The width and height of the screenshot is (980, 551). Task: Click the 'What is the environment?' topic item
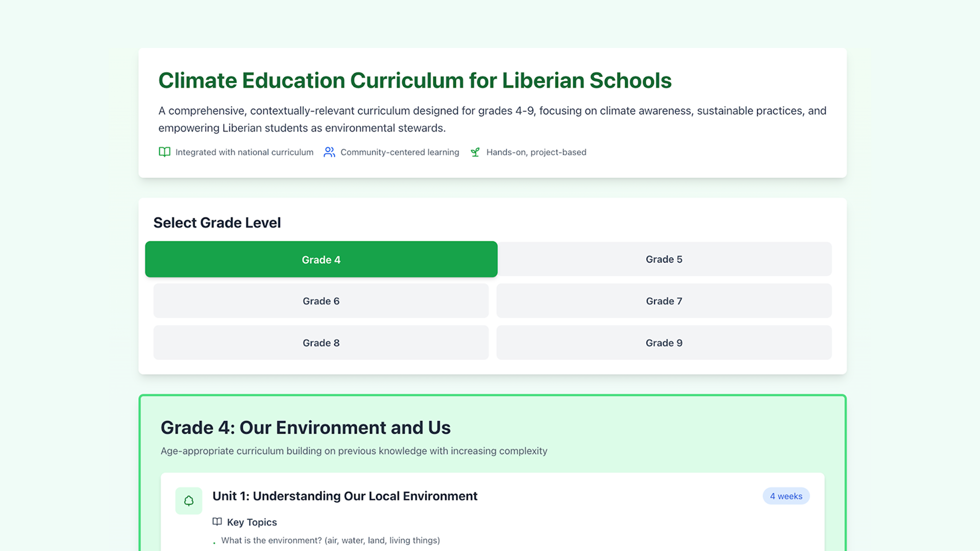pyautogui.click(x=330, y=540)
